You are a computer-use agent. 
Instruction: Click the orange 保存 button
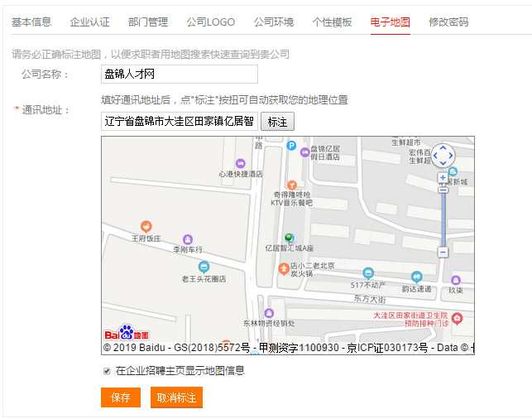tap(121, 397)
